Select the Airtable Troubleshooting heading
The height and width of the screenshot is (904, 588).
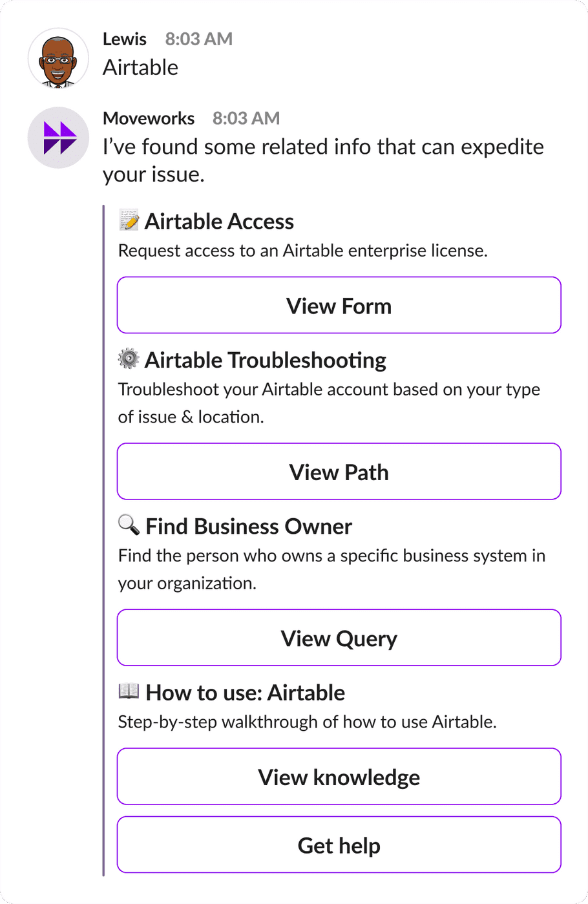(266, 361)
